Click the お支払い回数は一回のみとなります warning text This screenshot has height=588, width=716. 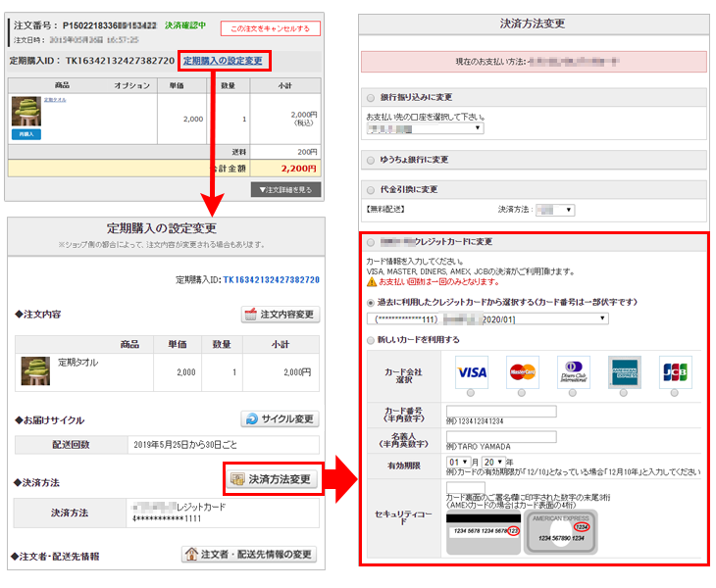(439, 282)
